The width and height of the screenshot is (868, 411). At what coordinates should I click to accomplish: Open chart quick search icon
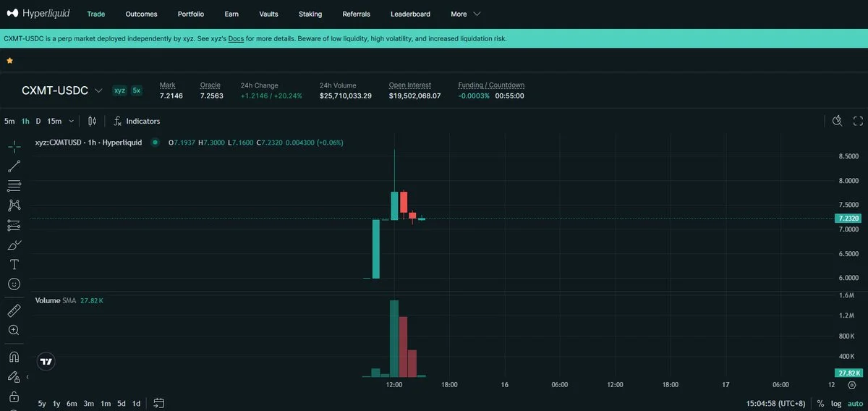coord(838,121)
